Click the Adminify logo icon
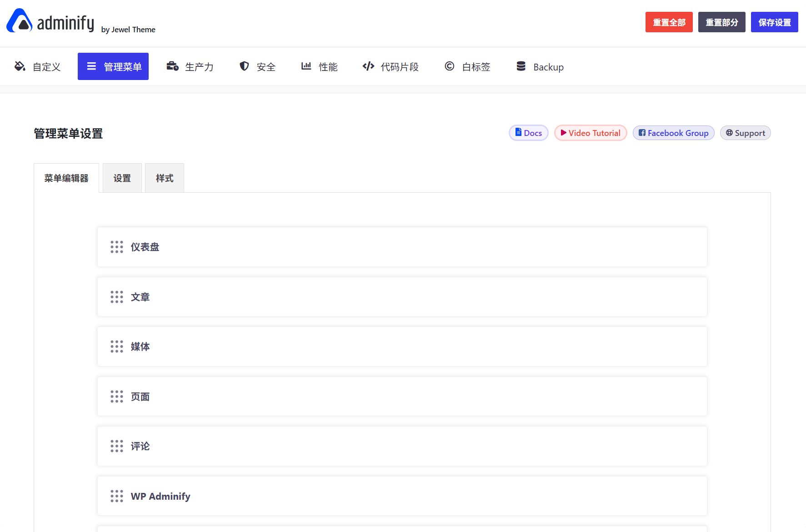The height and width of the screenshot is (532, 806). [20, 20]
